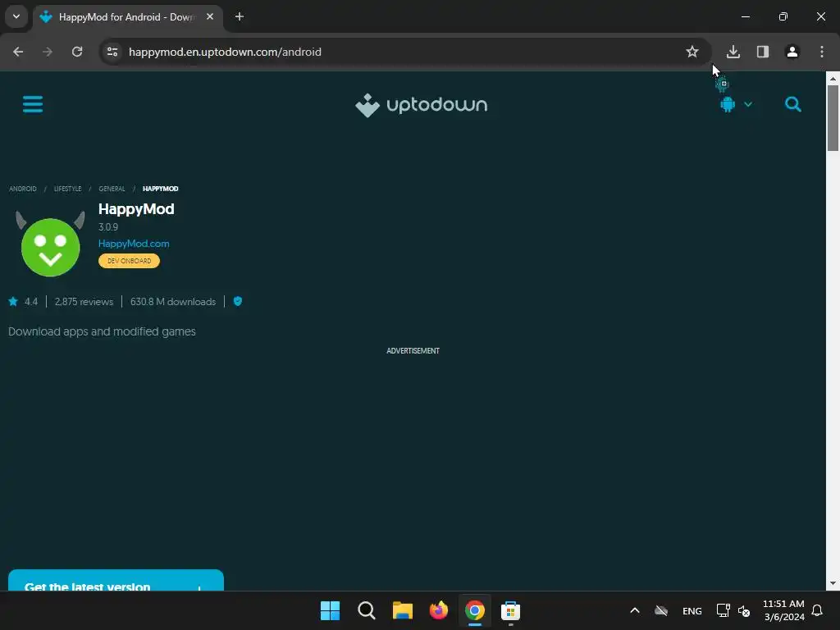Click the Uptodown logo

click(421, 105)
